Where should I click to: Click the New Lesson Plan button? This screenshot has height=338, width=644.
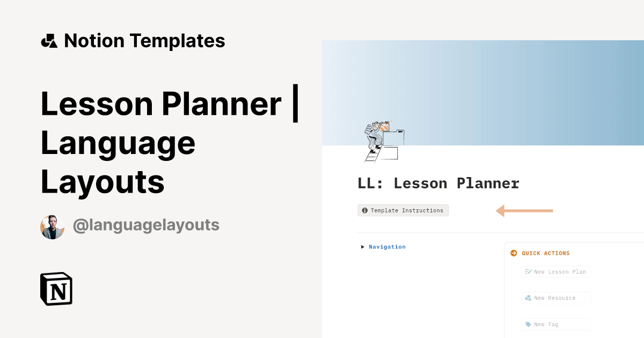point(556,271)
